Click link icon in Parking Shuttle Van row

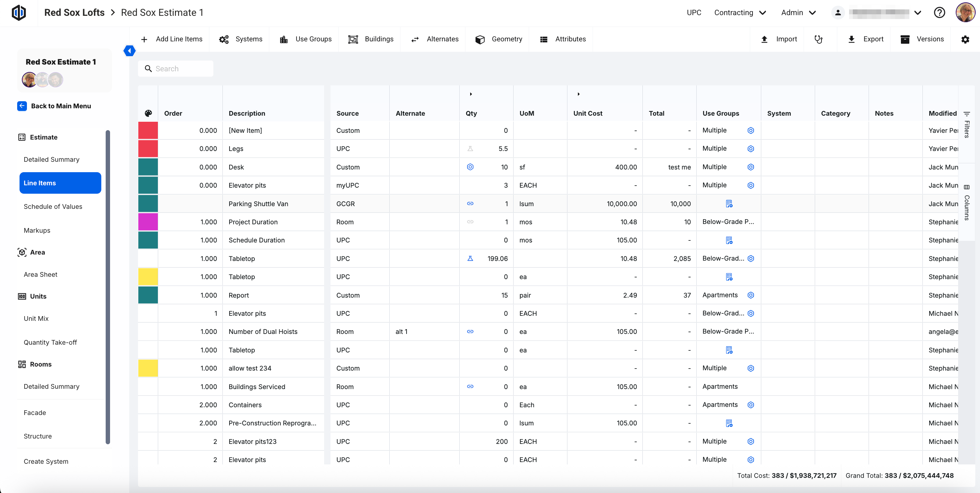470,204
